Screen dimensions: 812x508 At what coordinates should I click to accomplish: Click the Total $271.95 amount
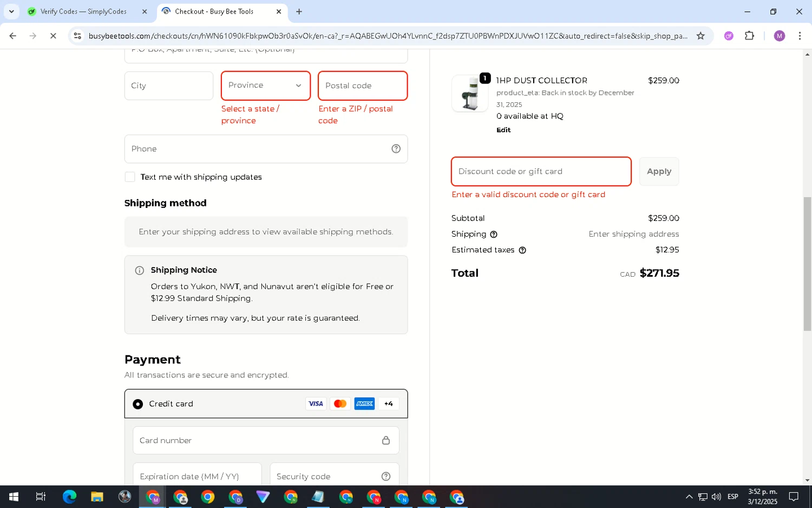click(659, 273)
